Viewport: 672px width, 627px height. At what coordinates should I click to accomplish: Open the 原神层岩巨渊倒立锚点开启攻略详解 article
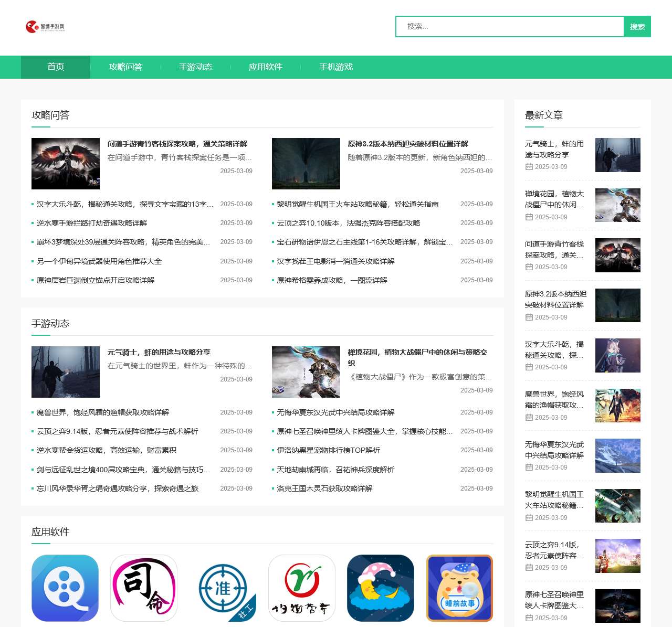point(96,280)
